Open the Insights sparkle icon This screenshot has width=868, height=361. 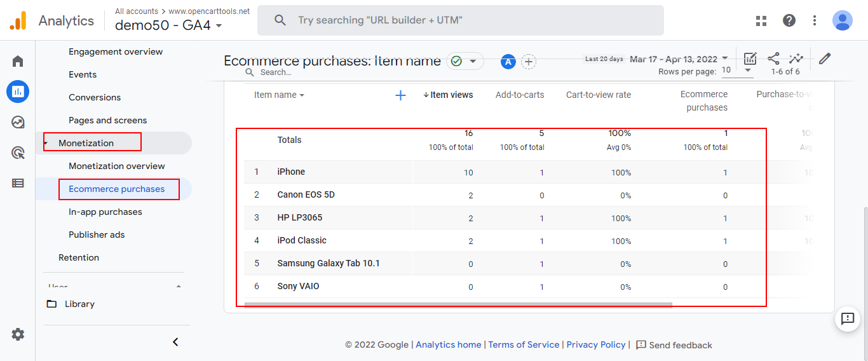pos(796,58)
